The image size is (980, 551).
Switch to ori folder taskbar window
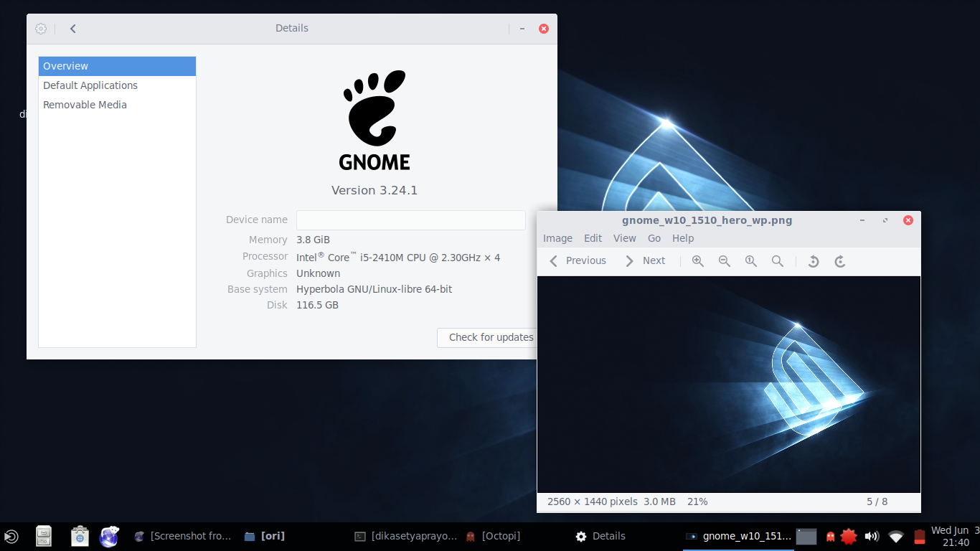pyautogui.click(x=265, y=536)
